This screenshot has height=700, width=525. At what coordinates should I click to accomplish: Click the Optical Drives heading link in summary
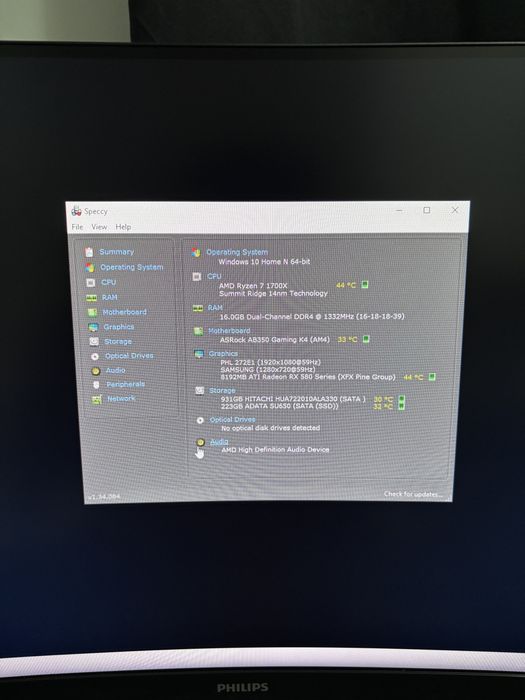tap(233, 420)
